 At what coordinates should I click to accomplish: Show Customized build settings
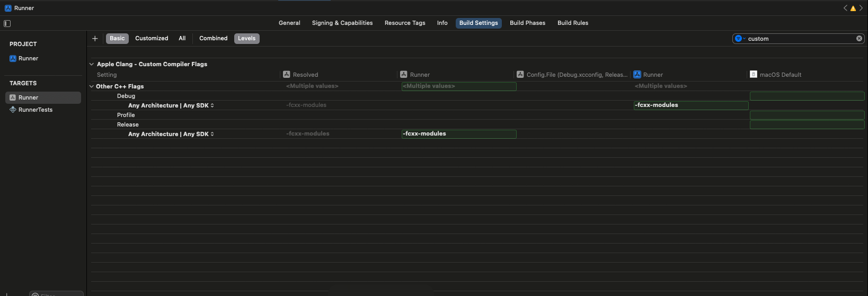click(152, 38)
